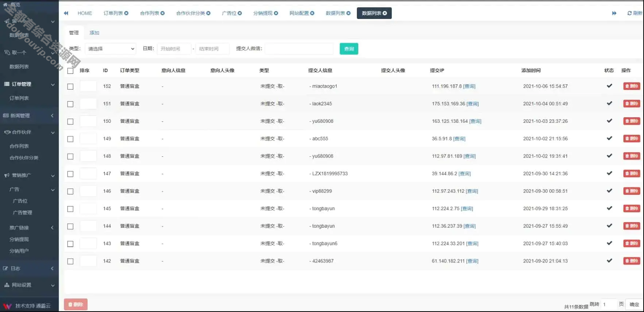The height and width of the screenshot is (312, 644).
Task: Close the 分销提现 tab via its x icon
Action: point(276,13)
